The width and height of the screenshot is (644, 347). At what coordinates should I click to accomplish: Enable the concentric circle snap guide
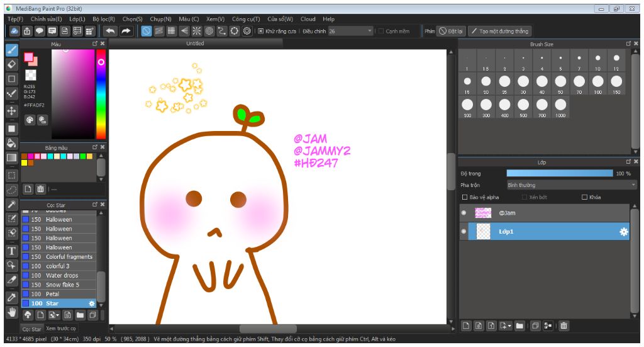click(x=209, y=31)
